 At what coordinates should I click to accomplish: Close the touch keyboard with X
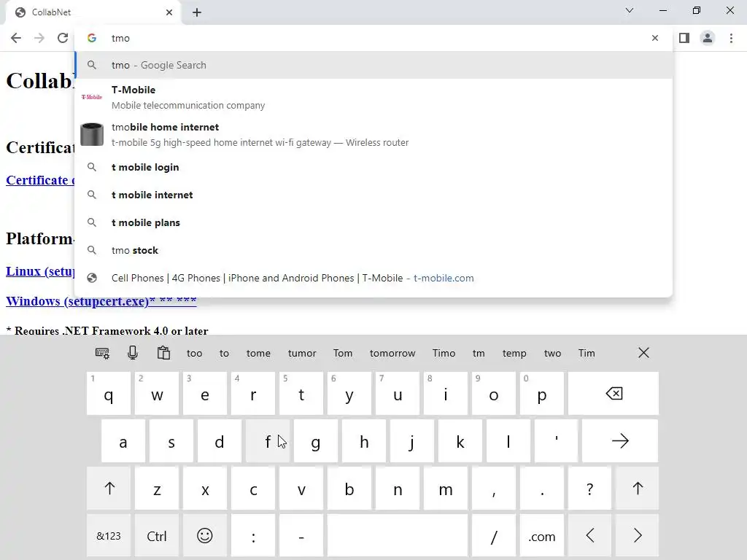[x=643, y=353]
